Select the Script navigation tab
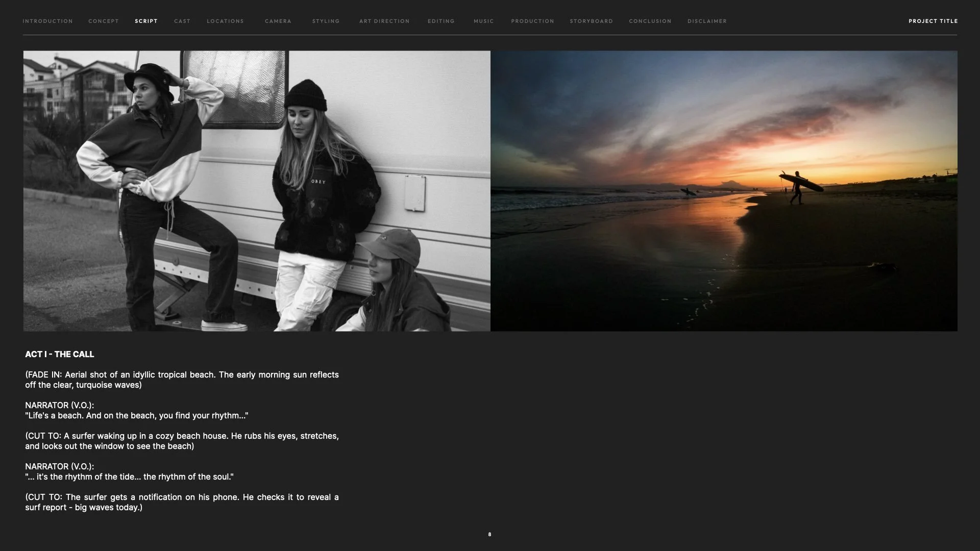This screenshot has height=551, width=980. click(x=146, y=21)
